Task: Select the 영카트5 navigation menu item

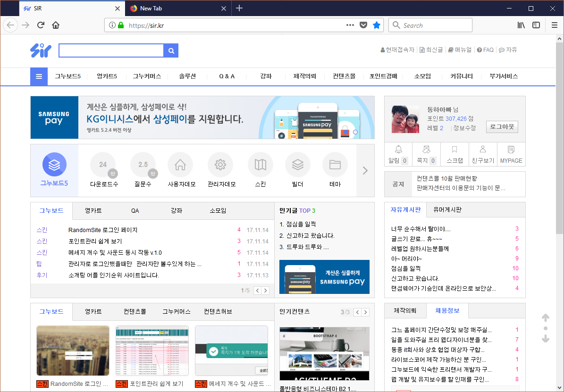Action: (x=107, y=76)
